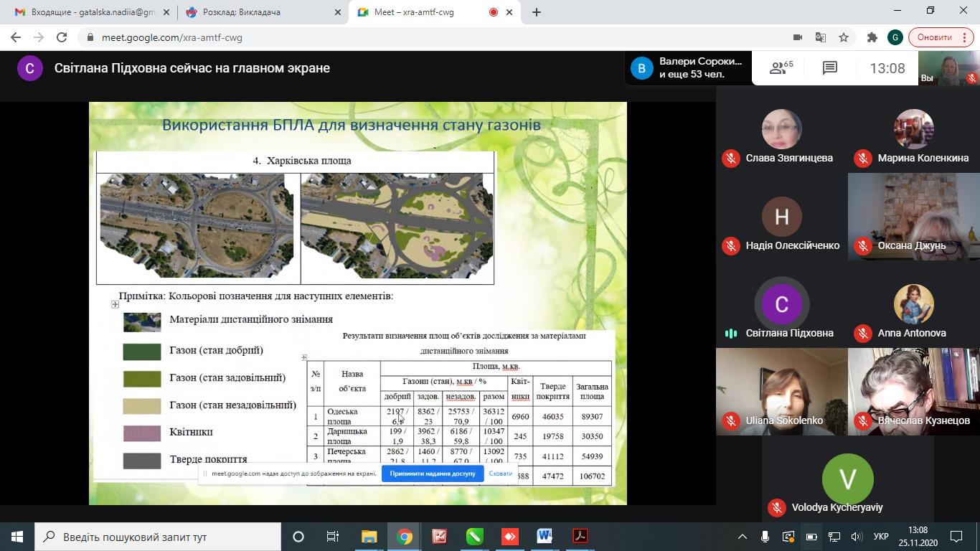Open the battery status icon
The height and width of the screenshot is (551, 980).
811,536
